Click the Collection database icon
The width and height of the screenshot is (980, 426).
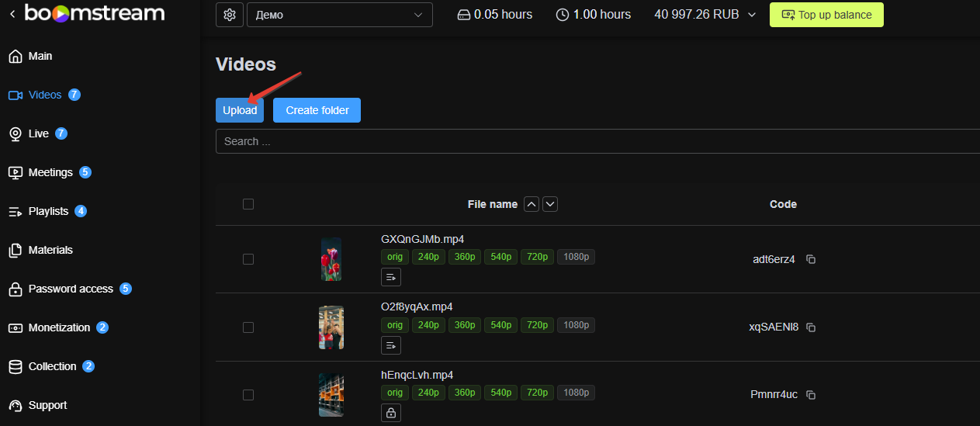[x=15, y=366]
